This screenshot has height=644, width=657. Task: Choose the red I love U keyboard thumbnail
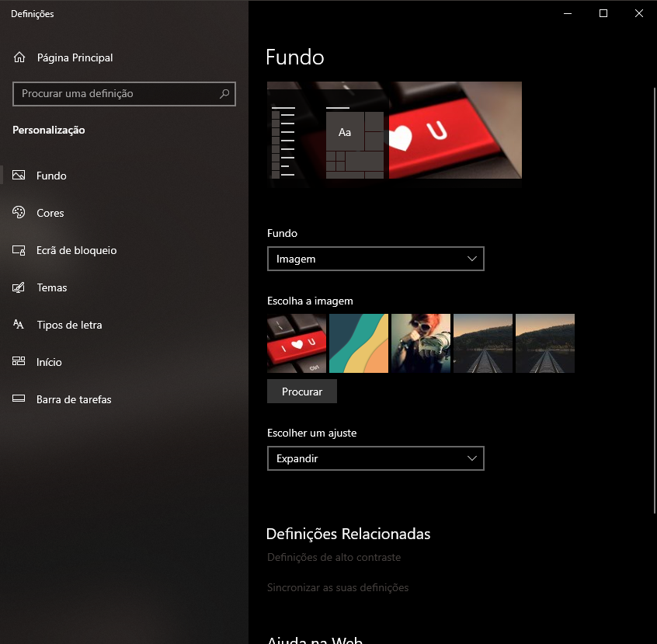297,343
